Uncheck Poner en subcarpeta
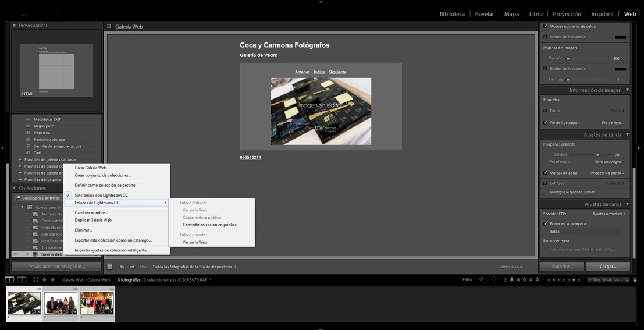 tap(546, 224)
